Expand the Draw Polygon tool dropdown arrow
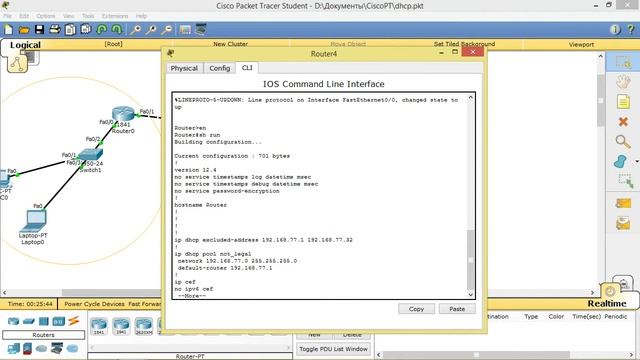Viewport: 640px width, 360px height. pos(636,162)
